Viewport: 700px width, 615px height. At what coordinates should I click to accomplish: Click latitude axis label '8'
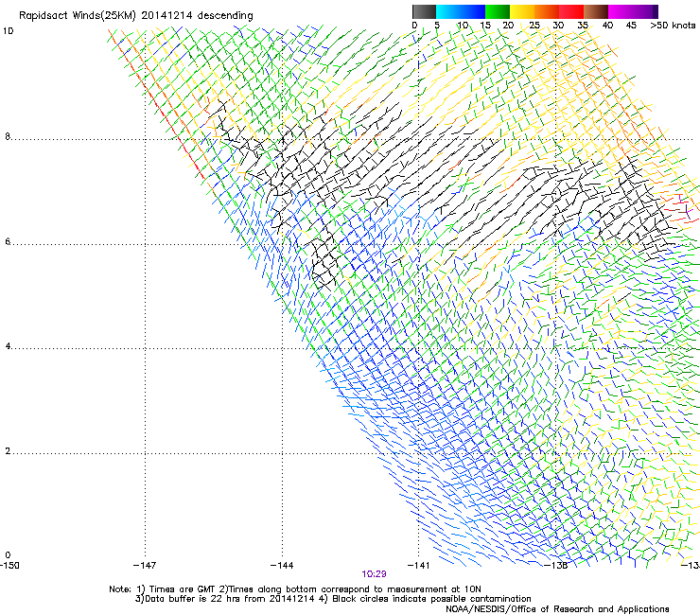click(x=8, y=136)
